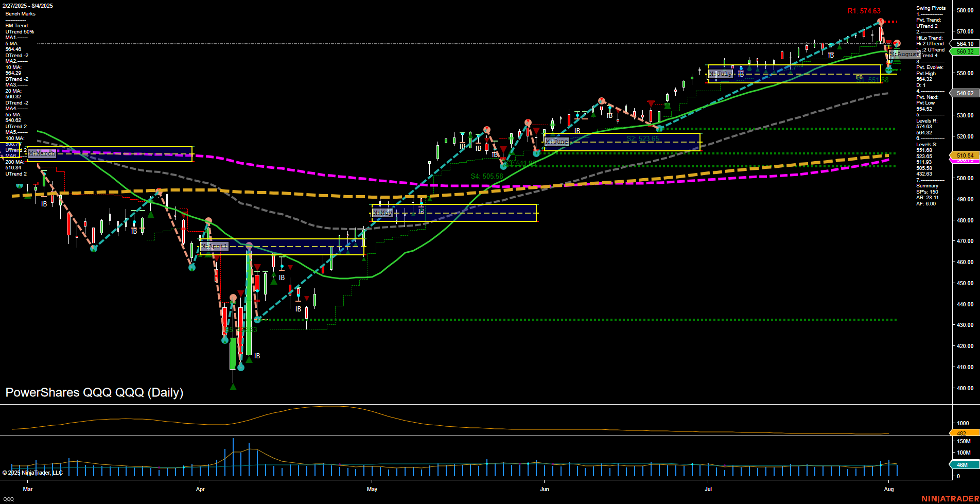Select the swing low pivot circle at 505.58
980x504 pixels.
(503, 166)
